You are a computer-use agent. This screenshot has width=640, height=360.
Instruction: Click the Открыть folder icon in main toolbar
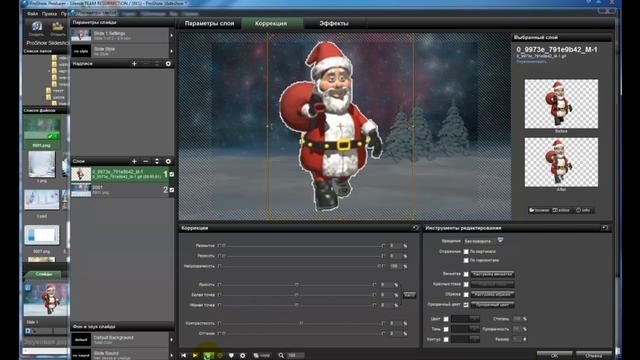click(x=58, y=29)
